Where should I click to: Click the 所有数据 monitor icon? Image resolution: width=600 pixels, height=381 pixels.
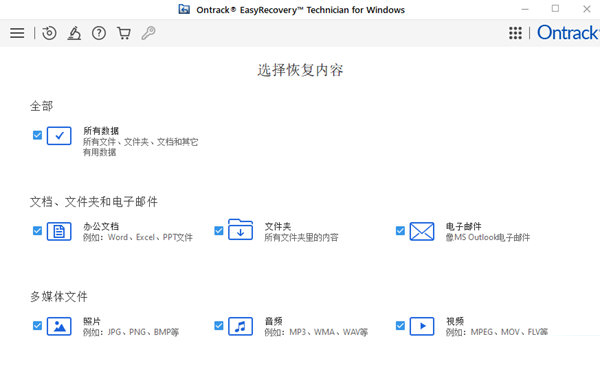pyautogui.click(x=59, y=135)
